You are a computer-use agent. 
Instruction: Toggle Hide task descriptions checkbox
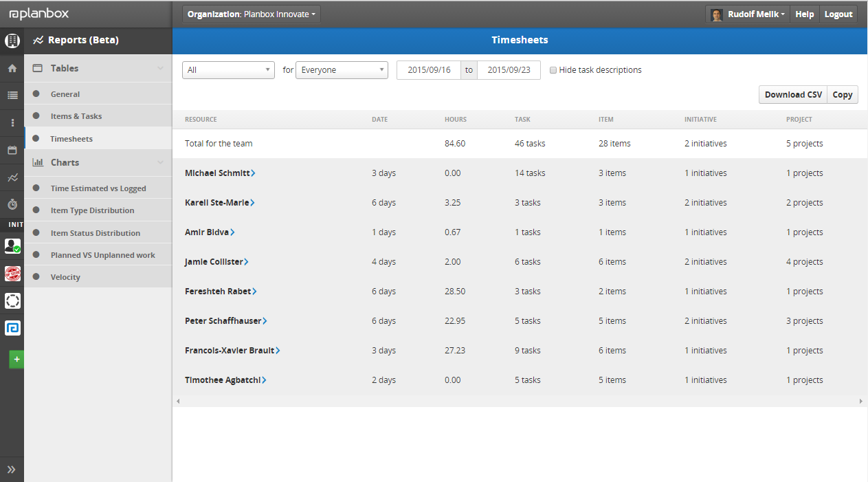tap(553, 70)
